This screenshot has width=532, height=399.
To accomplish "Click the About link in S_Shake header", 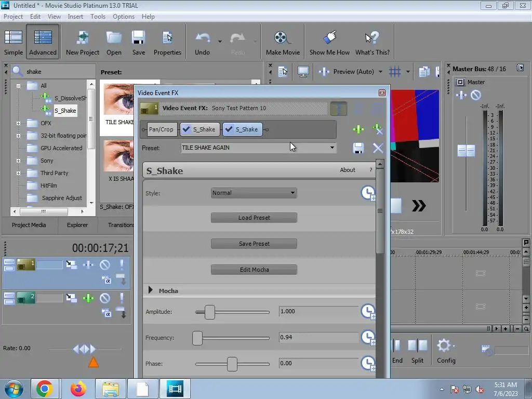I will click(348, 170).
